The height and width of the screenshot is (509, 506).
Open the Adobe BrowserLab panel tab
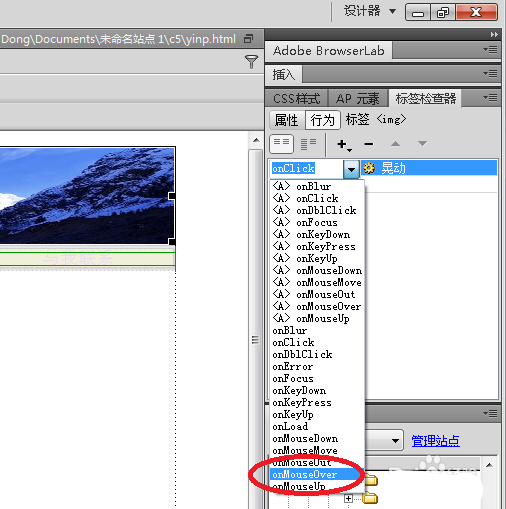click(328, 51)
